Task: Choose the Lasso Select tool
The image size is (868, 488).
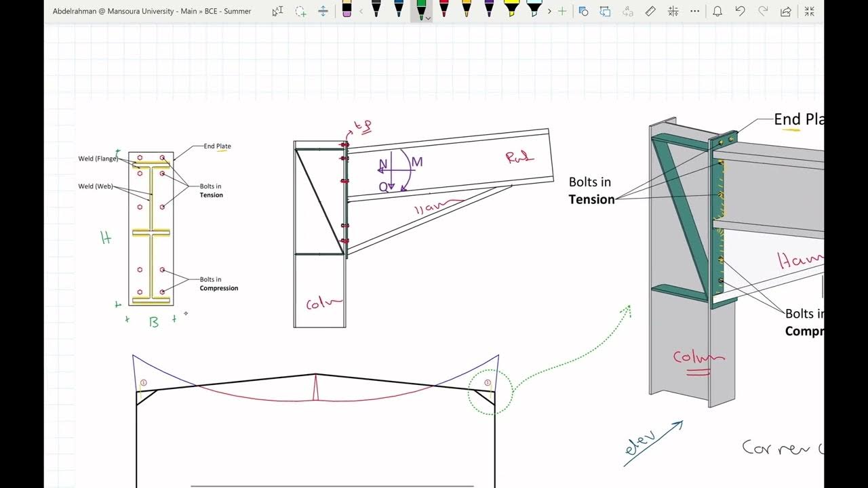Action: coord(300,11)
